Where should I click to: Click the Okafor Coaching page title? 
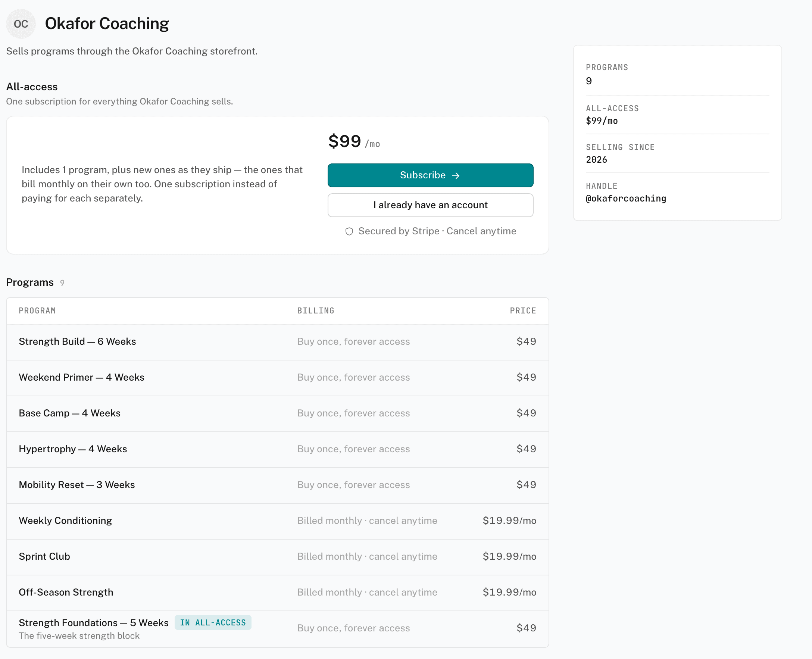(107, 24)
